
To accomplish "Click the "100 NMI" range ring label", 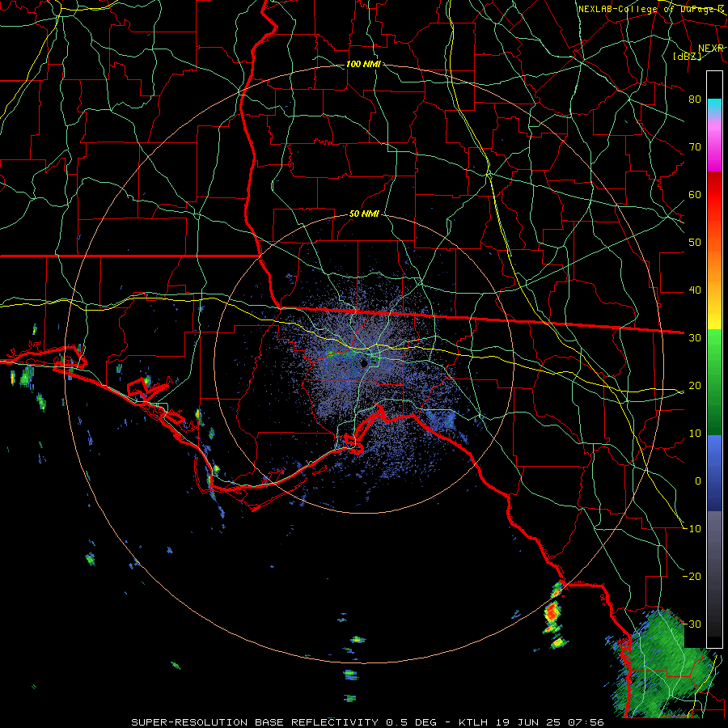I will 363,64.
